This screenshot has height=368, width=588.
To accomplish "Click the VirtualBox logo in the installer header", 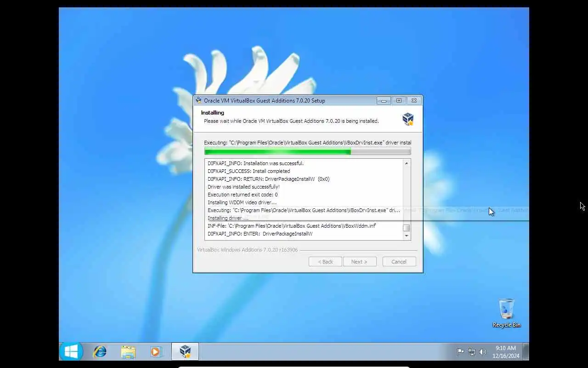I will click(408, 119).
